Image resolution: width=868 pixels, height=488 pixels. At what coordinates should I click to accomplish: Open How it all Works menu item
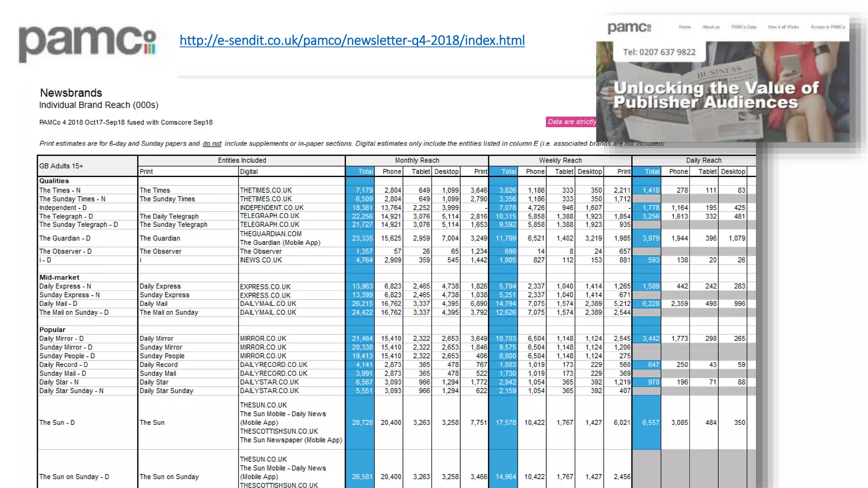click(783, 27)
